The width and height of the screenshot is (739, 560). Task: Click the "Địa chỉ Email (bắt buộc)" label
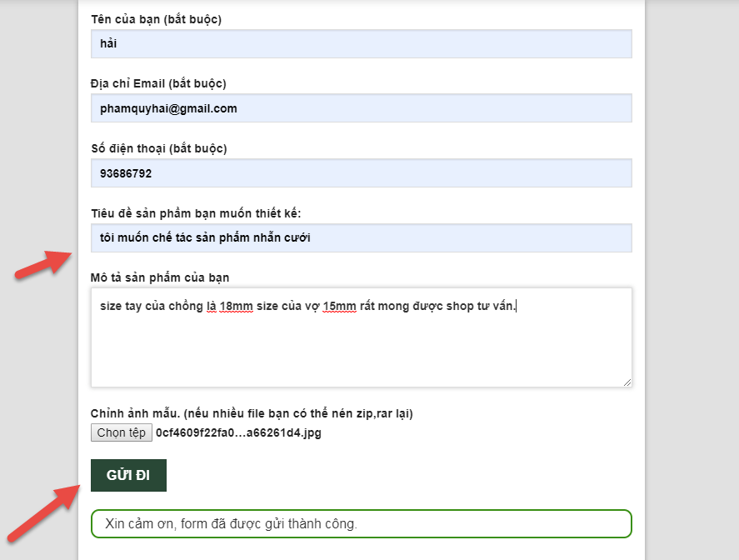pyautogui.click(x=158, y=83)
